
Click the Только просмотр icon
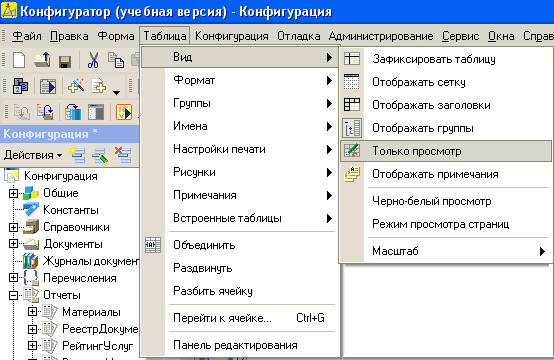[352, 151]
